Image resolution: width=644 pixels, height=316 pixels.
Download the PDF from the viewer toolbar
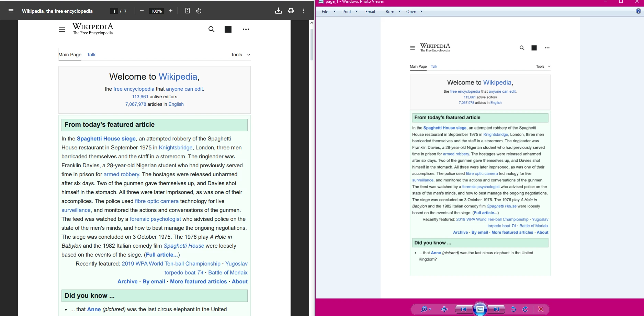tap(279, 11)
